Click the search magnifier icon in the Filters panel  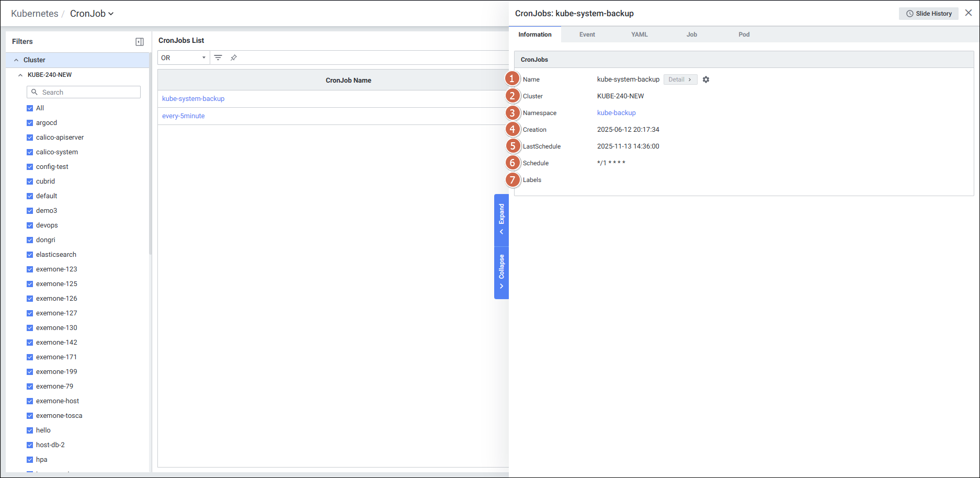35,92
